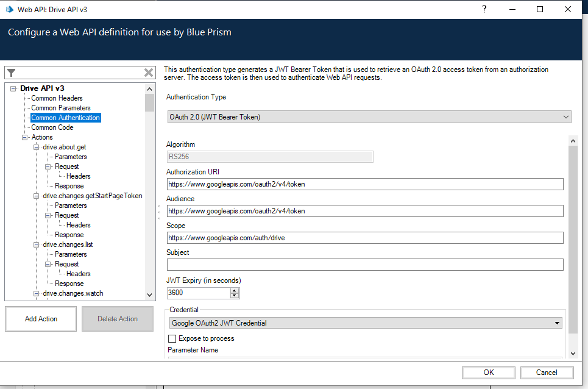Viewport: 588px width, 389px height.
Task: Click the filter funnel icon above the tree
Action: coord(11,73)
